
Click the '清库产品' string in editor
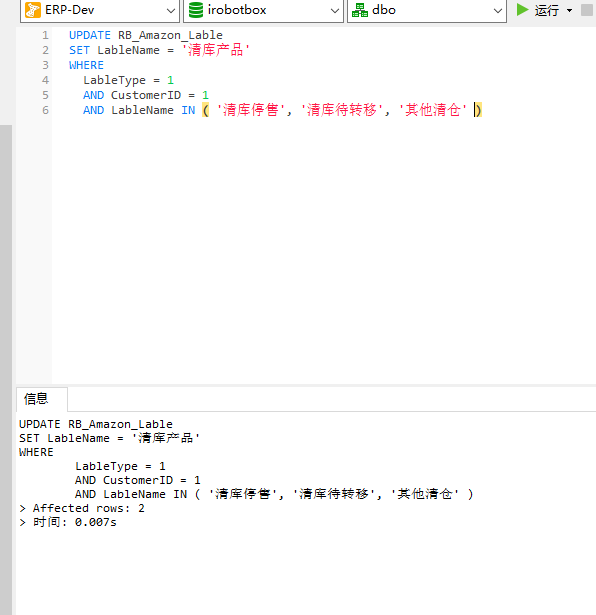click(215, 50)
